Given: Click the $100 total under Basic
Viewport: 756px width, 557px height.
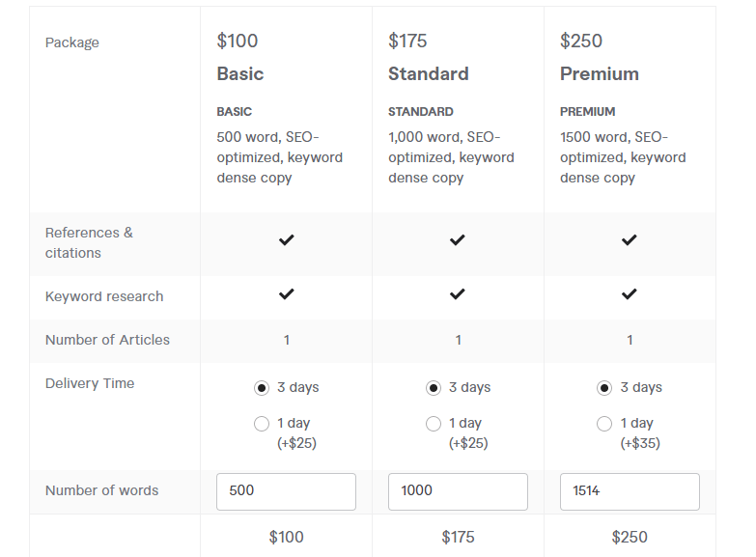Looking at the screenshot, I should (286, 538).
